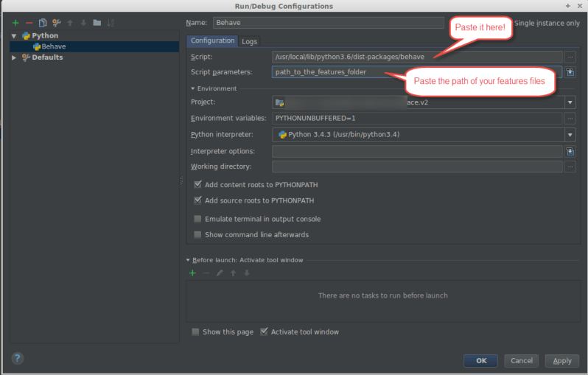Image resolution: width=588 pixels, height=375 pixels.
Task: Collapse the Before launch section
Action: 188,260
